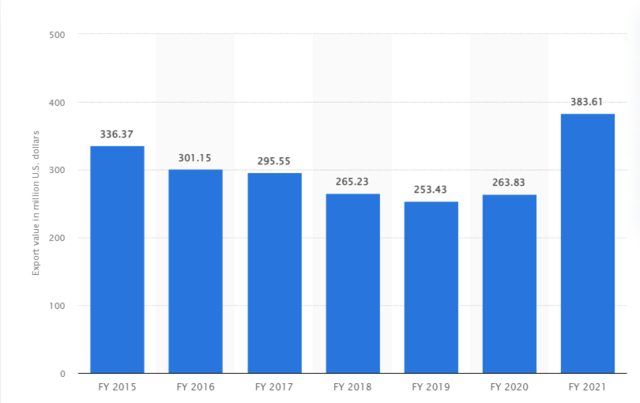Select the FY 2019 bar
This screenshot has height=403, width=640.
(431, 287)
